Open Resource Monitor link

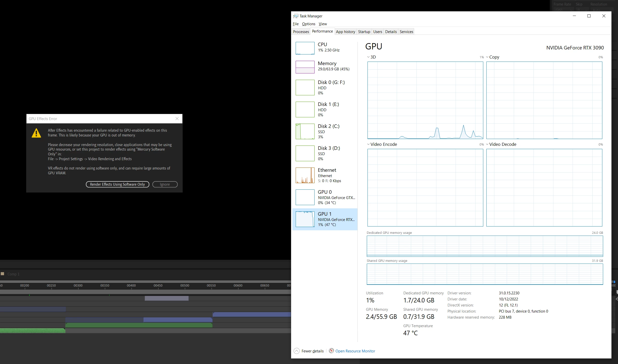355,351
